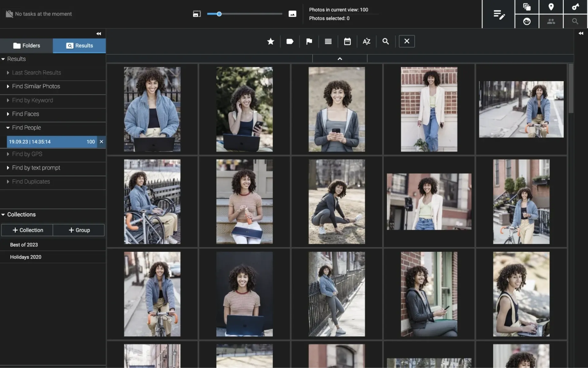The image size is (588, 368).
Task: Expand Find by text prompt section
Action: coord(36,168)
